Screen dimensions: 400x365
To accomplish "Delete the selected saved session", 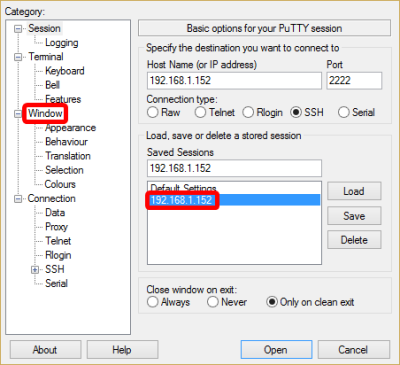I will pyautogui.click(x=354, y=240).
